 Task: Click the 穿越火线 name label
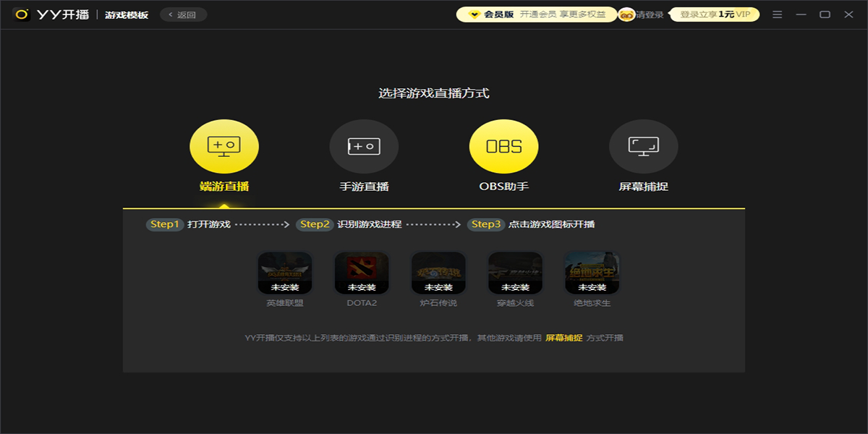[x=515, y=303]
